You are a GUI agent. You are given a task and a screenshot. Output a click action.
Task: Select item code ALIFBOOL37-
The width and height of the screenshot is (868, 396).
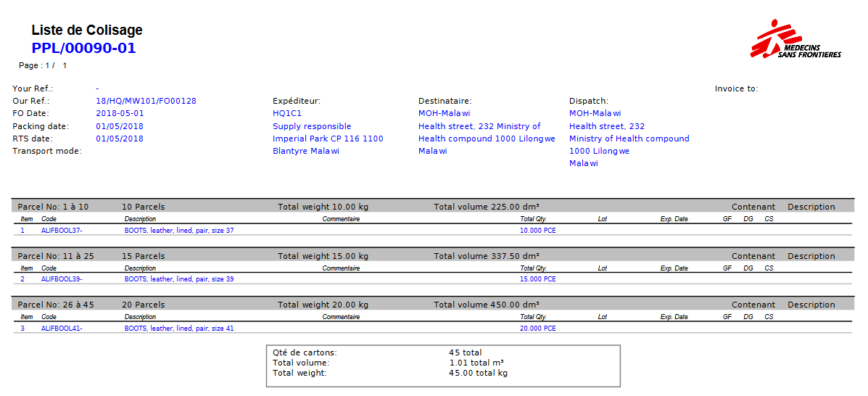62,231
